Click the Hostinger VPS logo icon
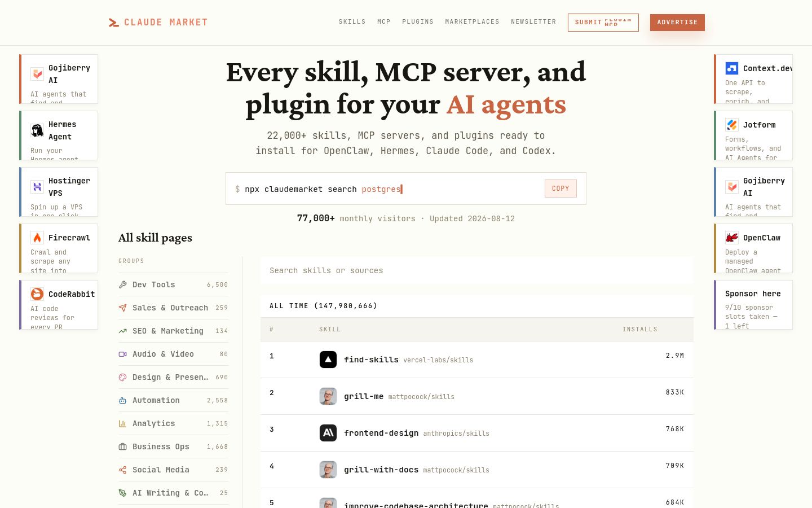Screen dimensions: 812x508 (37, 187)
